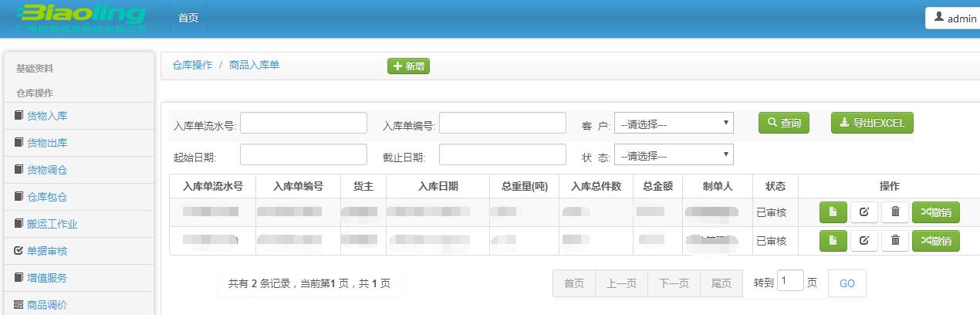Delete the second row using trash icon
The height and width of the screenshot is (315, 980).
[894, 241]
